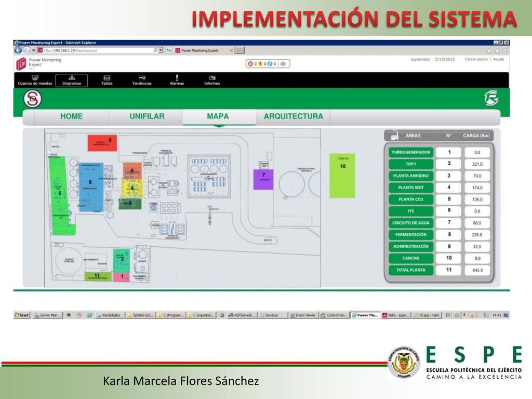Switch to KEPServerEX taskbar item
This screenshot has height=399, width=532.
pyautogui.click(x=243, y=315)
